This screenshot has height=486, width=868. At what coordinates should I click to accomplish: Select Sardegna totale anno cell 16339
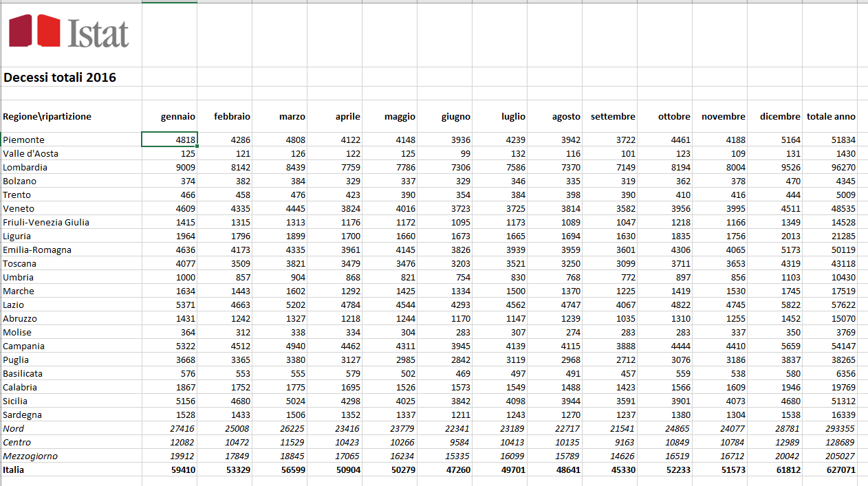coord(829,415)
